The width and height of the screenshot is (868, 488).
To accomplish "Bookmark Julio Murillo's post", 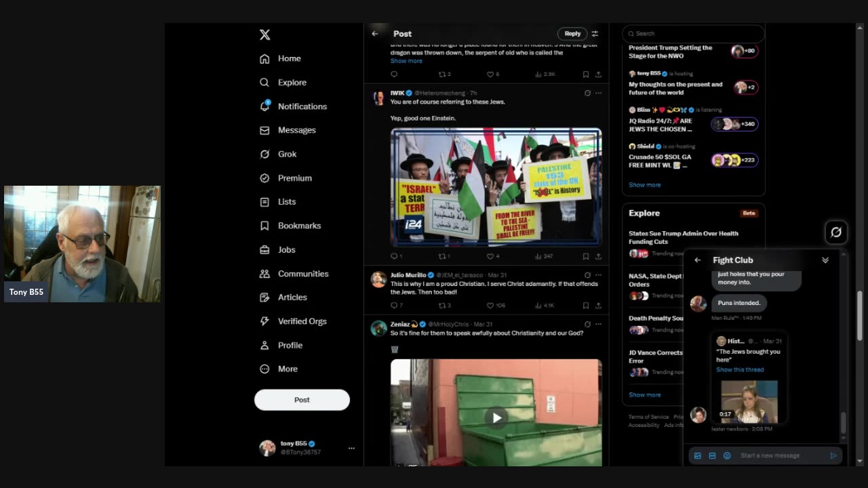I will 585,306.
